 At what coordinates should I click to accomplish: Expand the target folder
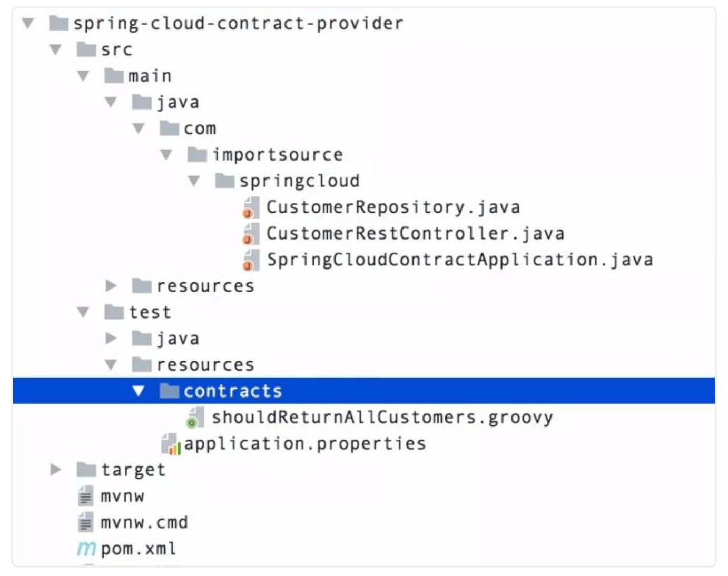point(55,470)
